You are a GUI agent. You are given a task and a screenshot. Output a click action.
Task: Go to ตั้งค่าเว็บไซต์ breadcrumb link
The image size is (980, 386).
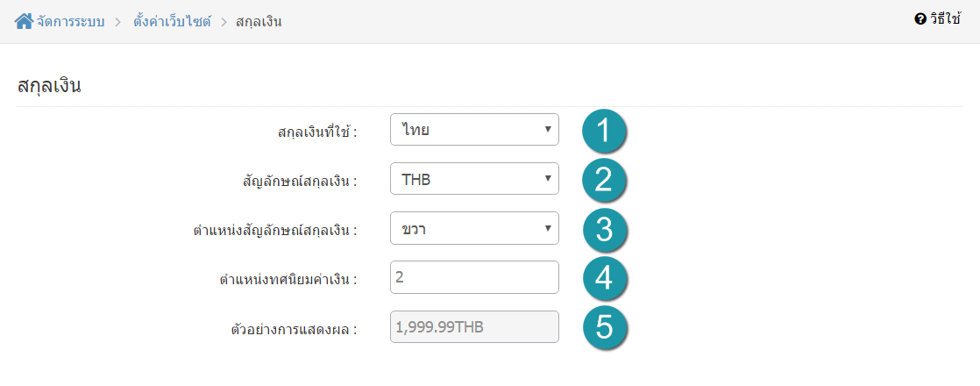point(172,23)
